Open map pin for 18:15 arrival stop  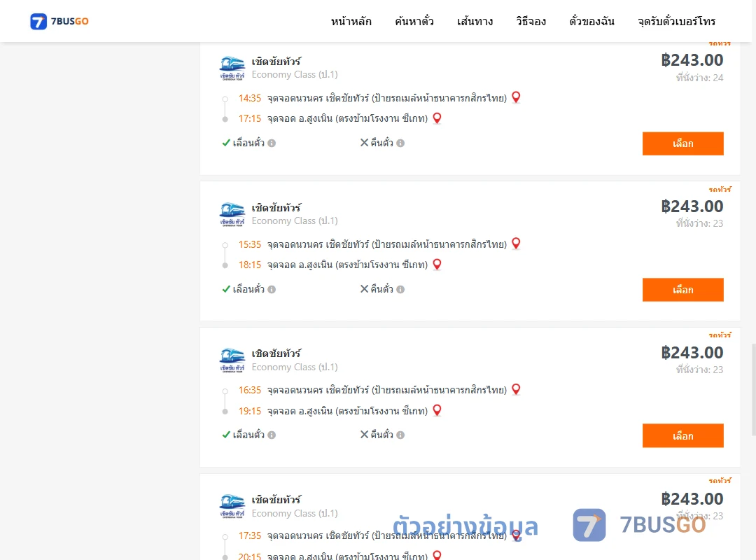click(x=437, y=265)
